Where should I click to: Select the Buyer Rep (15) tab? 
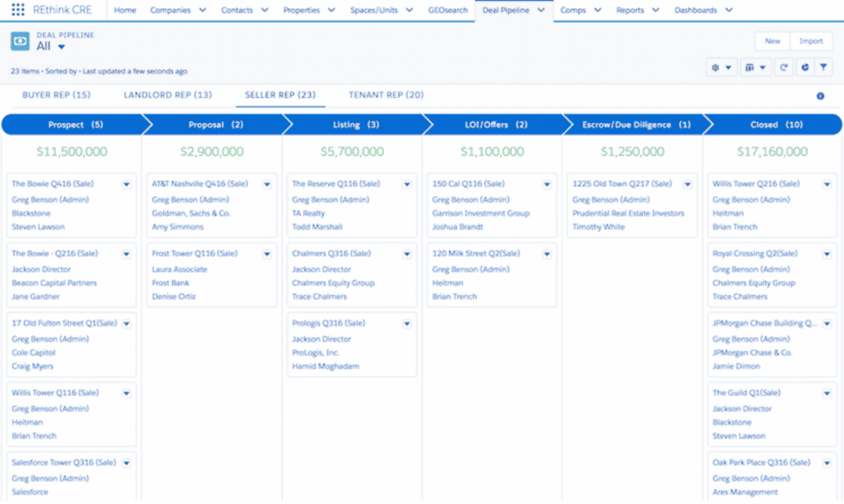pos(56,95)
